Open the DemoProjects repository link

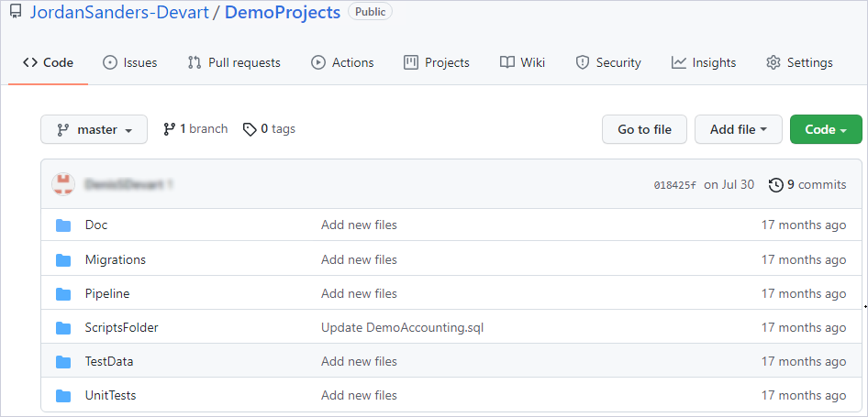pyautogui.click(x=283, y=12)
